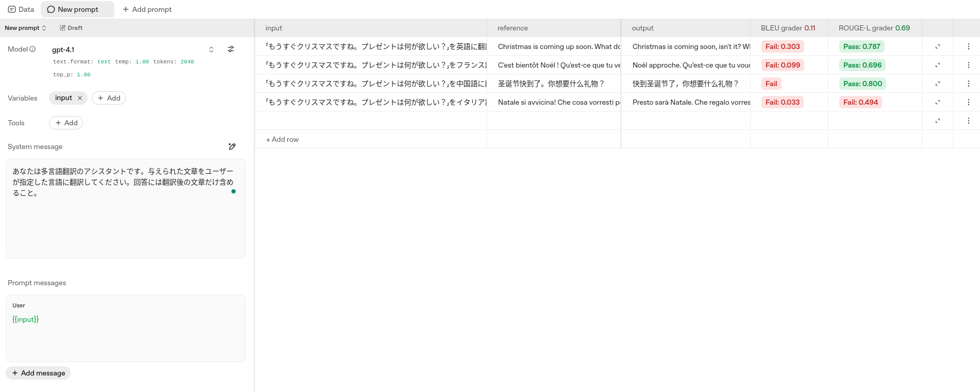980x392 pixels.
Task: Click into the system message text area
Action: tap(125, 208)
